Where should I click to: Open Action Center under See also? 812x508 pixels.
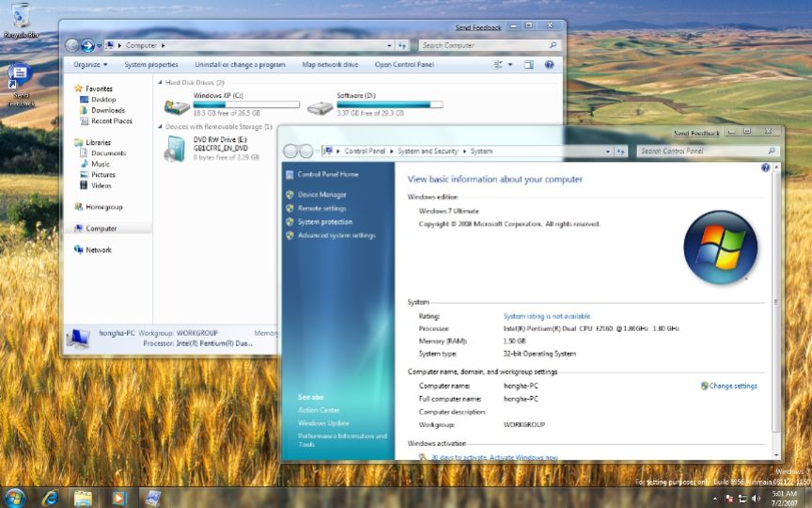tap(319, 410)
